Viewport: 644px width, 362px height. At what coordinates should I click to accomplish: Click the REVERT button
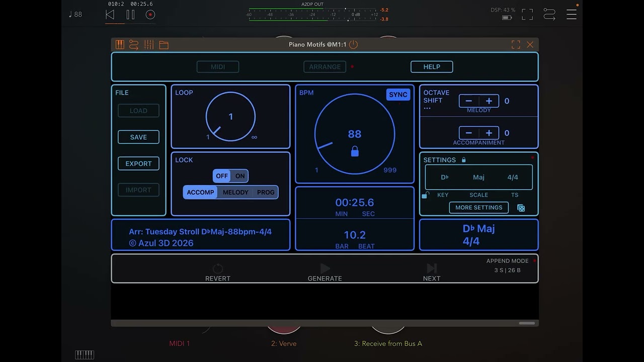pyautogui.click(x=218, y=273)
